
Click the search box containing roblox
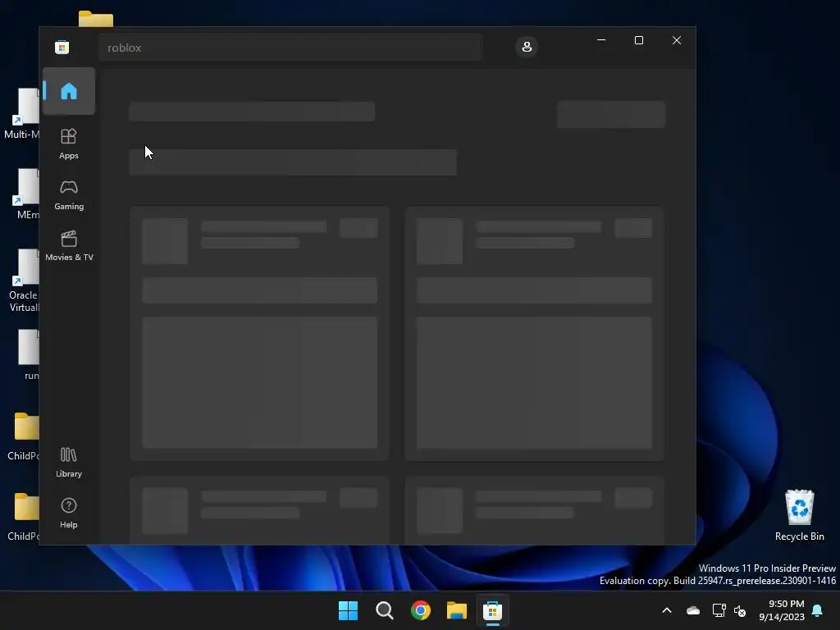point(290,48)
